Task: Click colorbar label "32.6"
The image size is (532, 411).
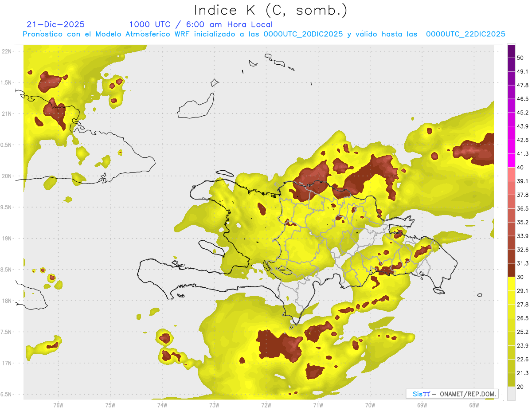Action: pyautogui.click(x=523, y=250)
